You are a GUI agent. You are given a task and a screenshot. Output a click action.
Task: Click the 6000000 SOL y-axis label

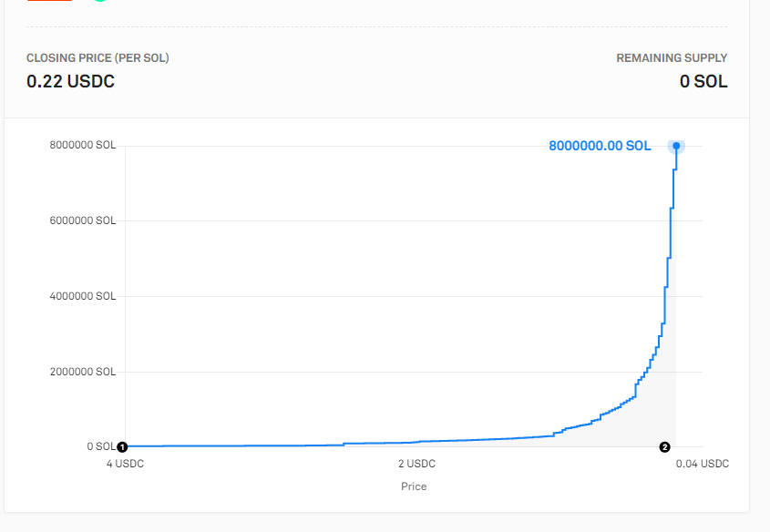coord(83,220)
